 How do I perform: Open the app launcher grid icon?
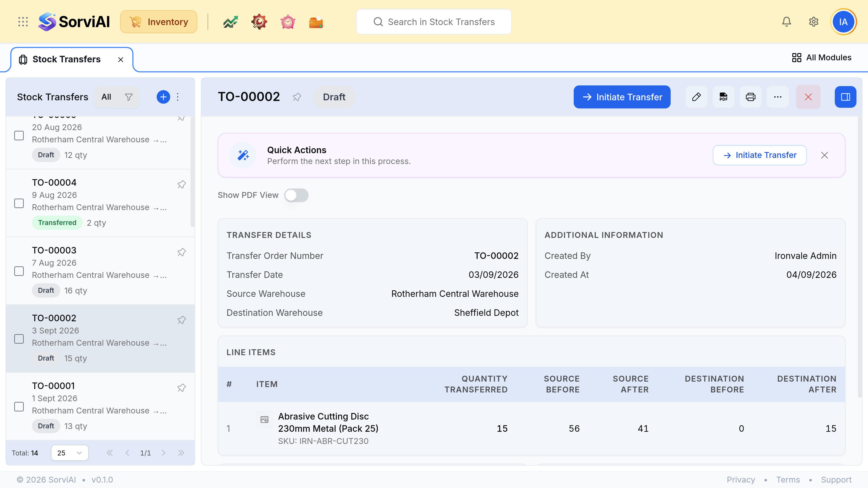(x=23, y=22)
